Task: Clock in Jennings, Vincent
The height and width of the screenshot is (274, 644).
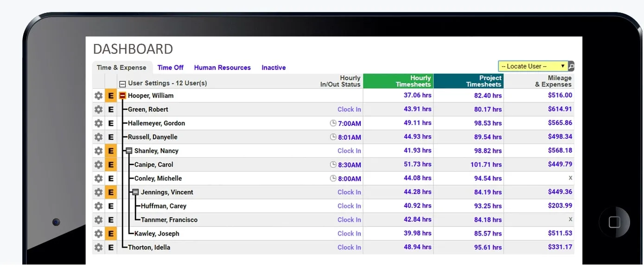Action: (349, 192)
